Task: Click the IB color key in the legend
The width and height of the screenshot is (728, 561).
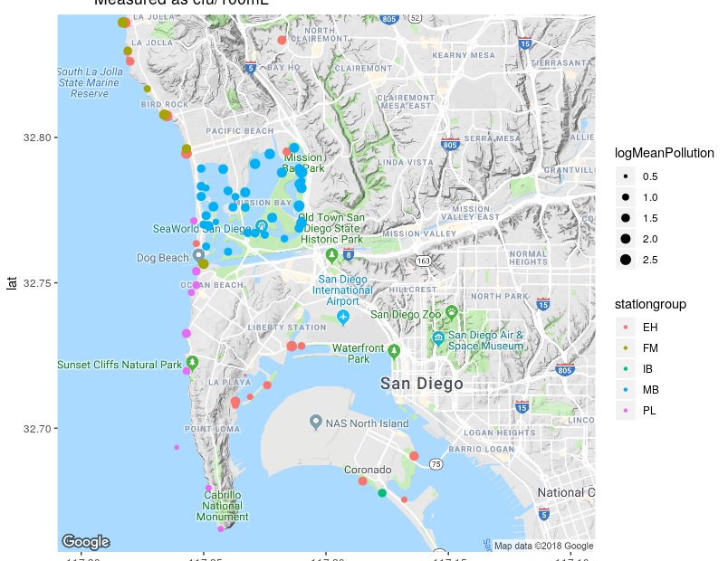Action: click(x=626, y=369)
